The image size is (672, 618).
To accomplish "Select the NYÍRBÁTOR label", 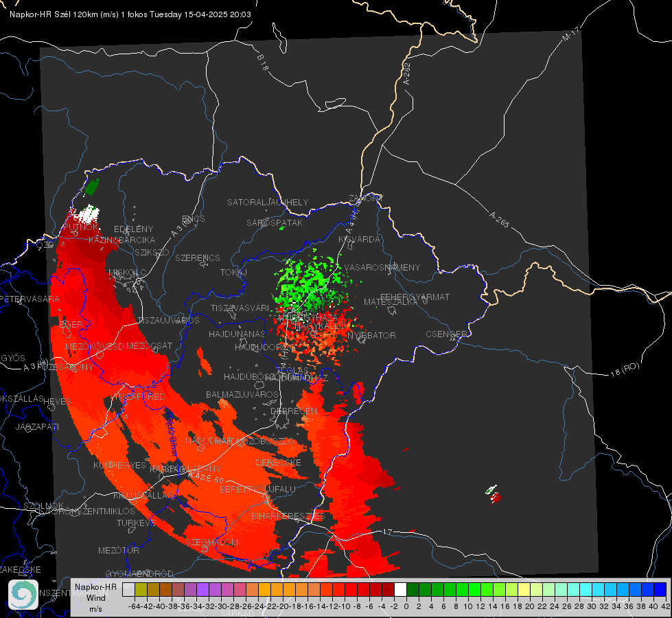I will click(x=371, y=335).
